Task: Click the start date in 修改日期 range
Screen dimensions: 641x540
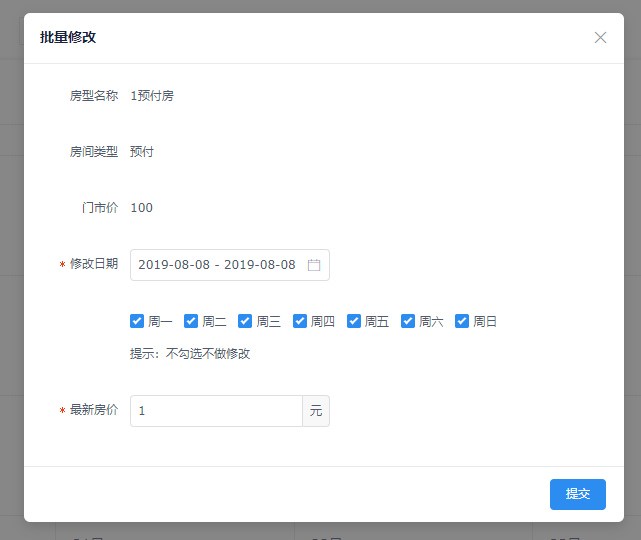Action: click(173, 265)
